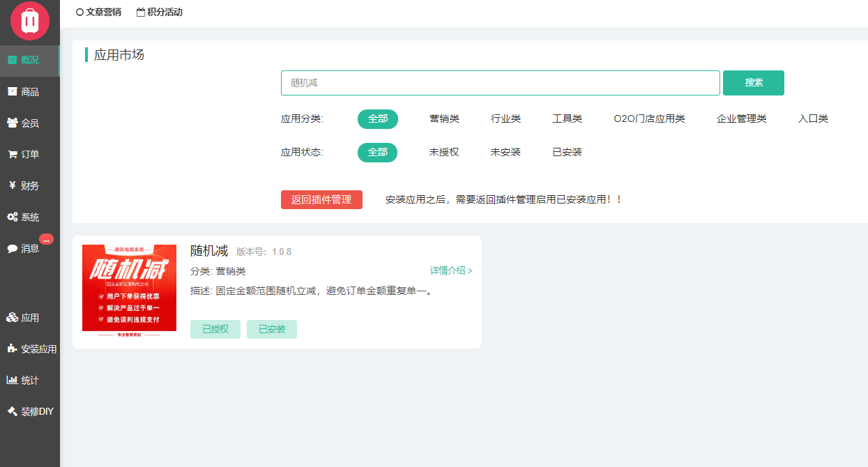Filter application status by 未授权
The height and width of the screenshot is (467, 868).
click(x=444, y=152)
